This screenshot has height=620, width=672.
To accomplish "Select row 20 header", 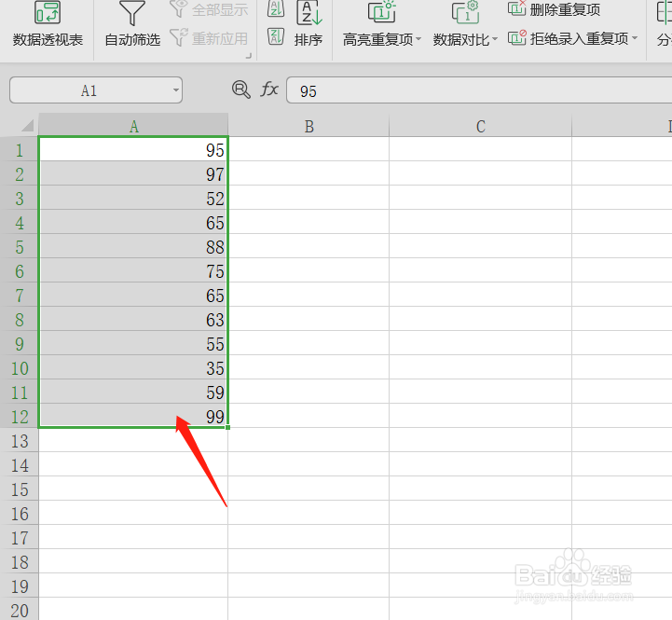I will (x=20, y=610).
